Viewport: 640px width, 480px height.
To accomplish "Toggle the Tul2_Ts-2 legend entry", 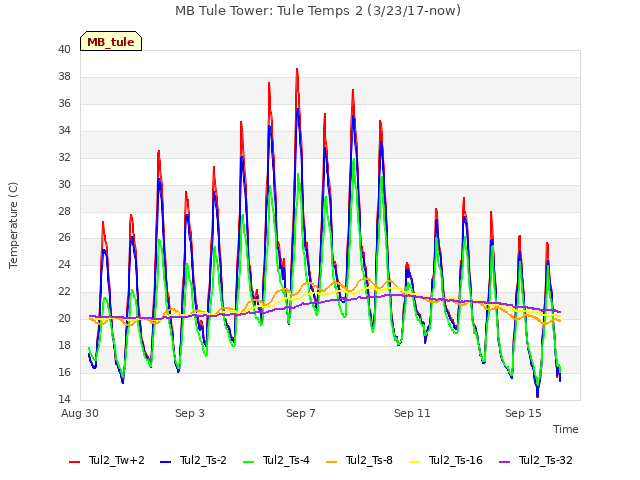I will click(x=193, y=460).
